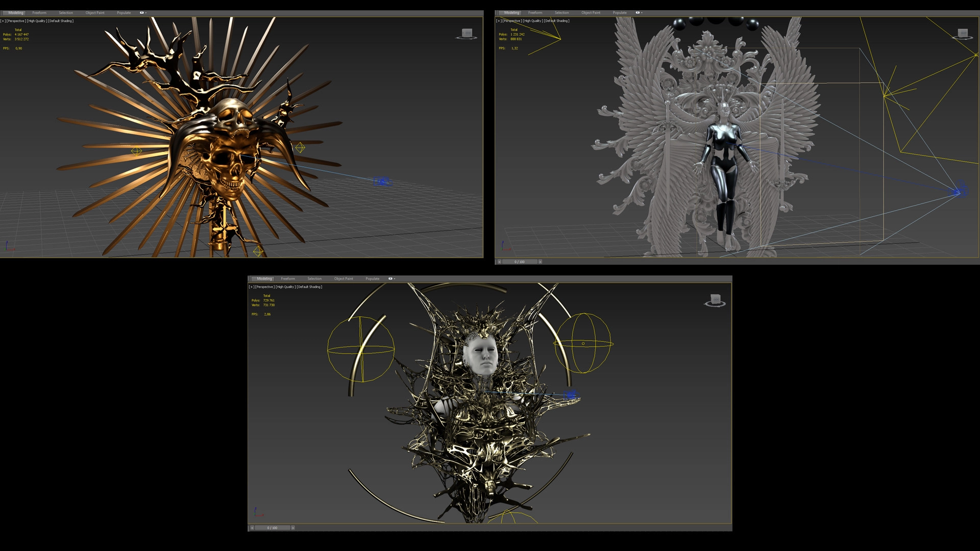Viewport: 980px width, 551px height.
Task: Select the yellow light gizmo left of the skull
Action: click(136, 151)
